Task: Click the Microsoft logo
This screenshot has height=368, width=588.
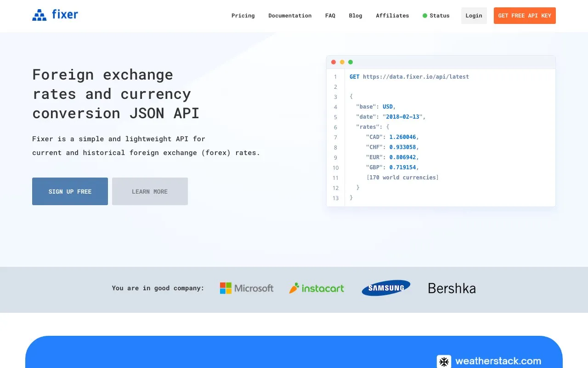Action: [247, 288]
